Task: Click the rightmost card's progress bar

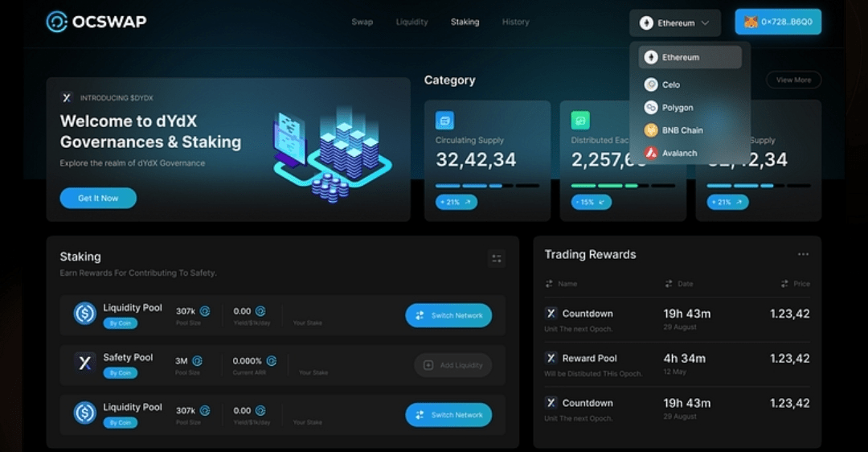Action: (759, 186)
